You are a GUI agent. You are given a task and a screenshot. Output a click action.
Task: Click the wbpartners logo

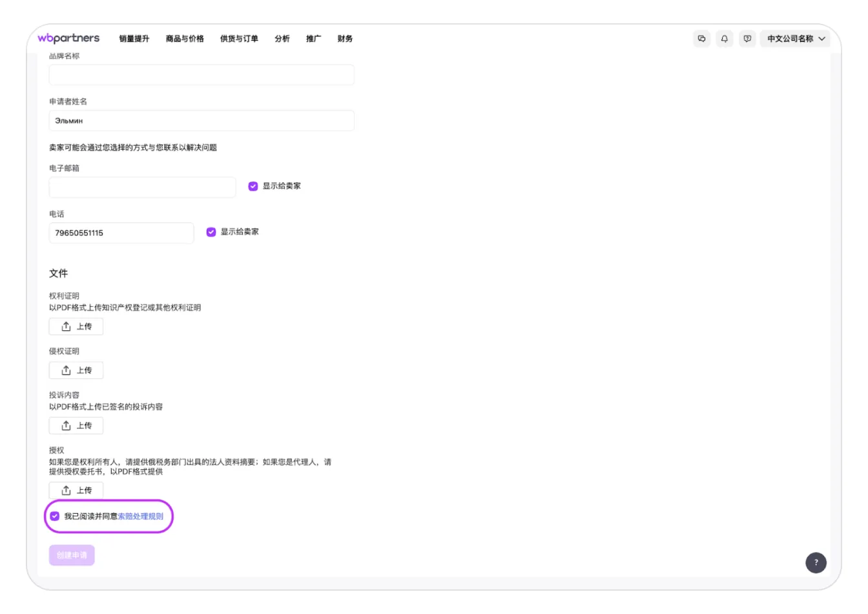pos(68,38)
